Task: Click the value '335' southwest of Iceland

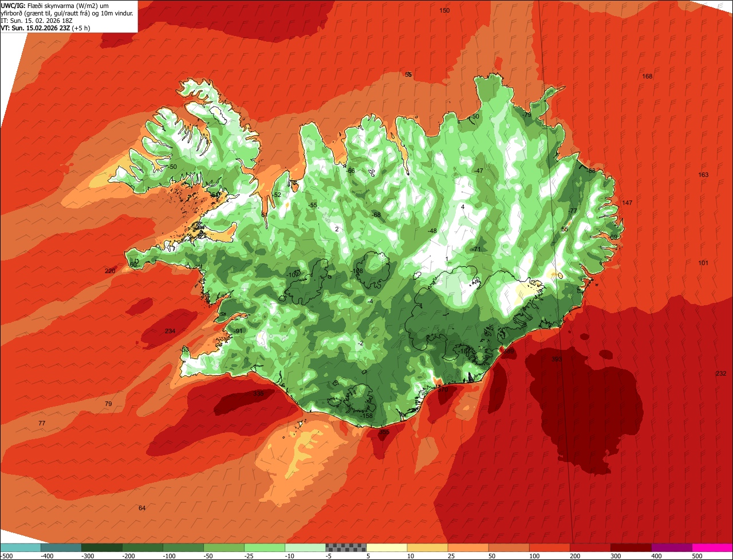Action: [258, 393]
